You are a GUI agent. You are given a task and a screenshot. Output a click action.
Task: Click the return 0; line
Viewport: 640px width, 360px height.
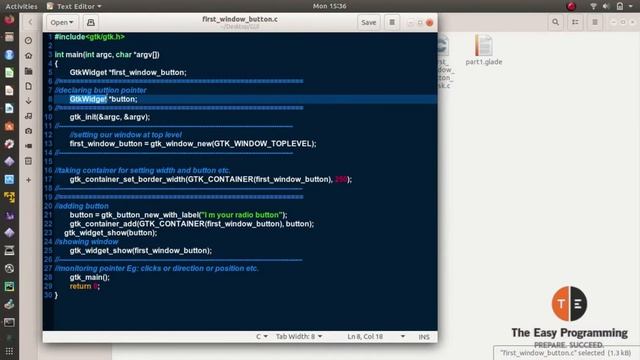tap(84, 286)
